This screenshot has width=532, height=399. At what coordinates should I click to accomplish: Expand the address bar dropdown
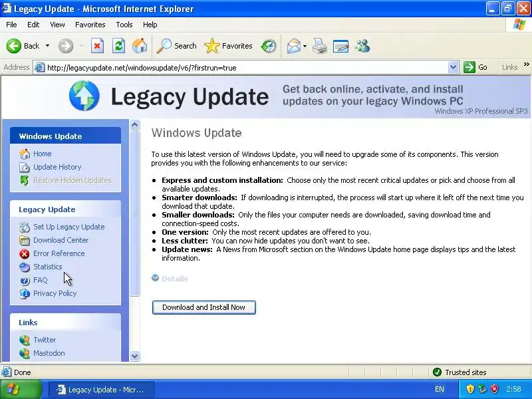[453, 67]
